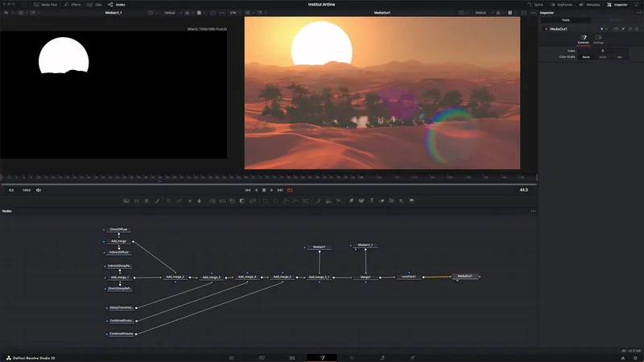Open the left viewer options ellipsis menu

(x=222, y=13)
